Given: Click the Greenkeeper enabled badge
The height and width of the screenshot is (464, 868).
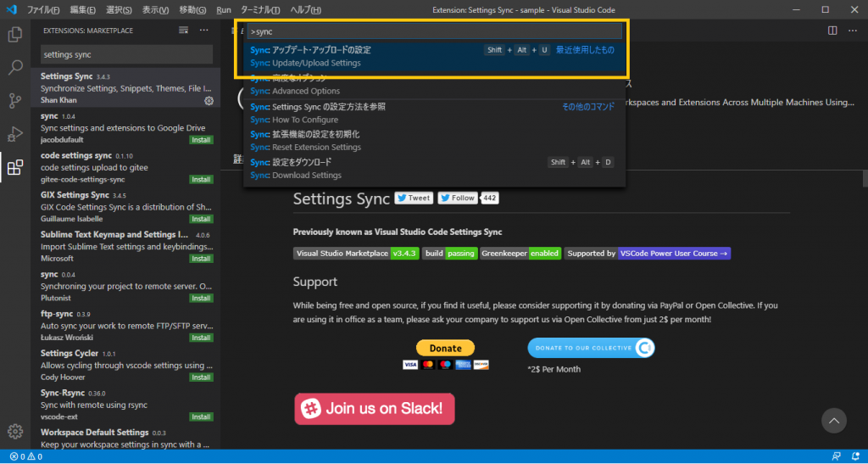Looking at the screenshot, I should (x=521, y=254).
